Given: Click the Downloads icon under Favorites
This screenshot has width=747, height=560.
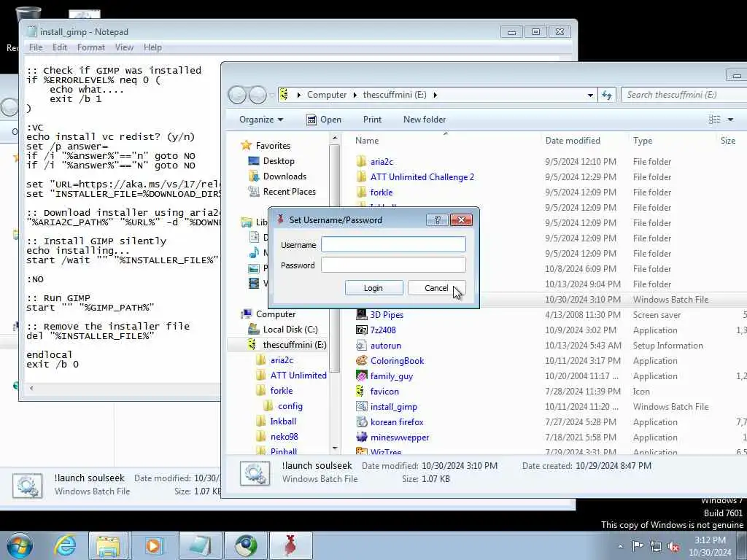Looking at the screenshot, I should [254, 176].
